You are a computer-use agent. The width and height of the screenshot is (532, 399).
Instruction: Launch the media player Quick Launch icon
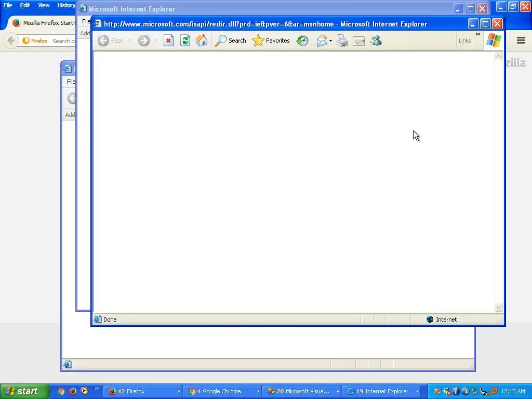coord(85,391)
